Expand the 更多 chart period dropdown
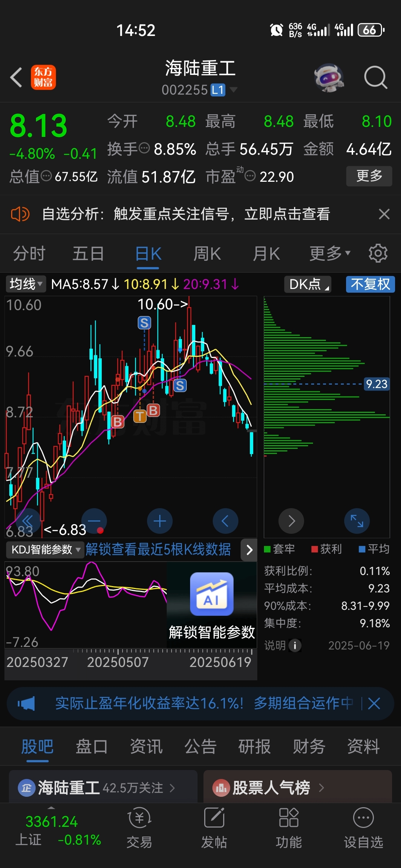 point(330,254)
